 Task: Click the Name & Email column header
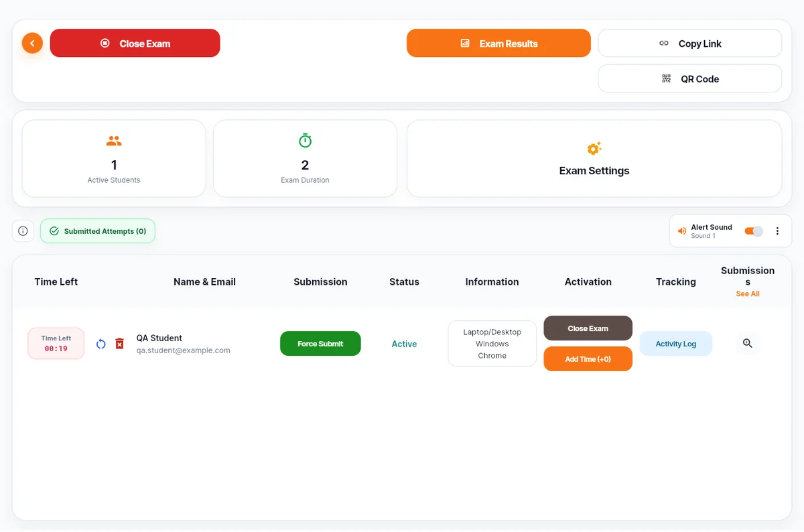[204, 282]
